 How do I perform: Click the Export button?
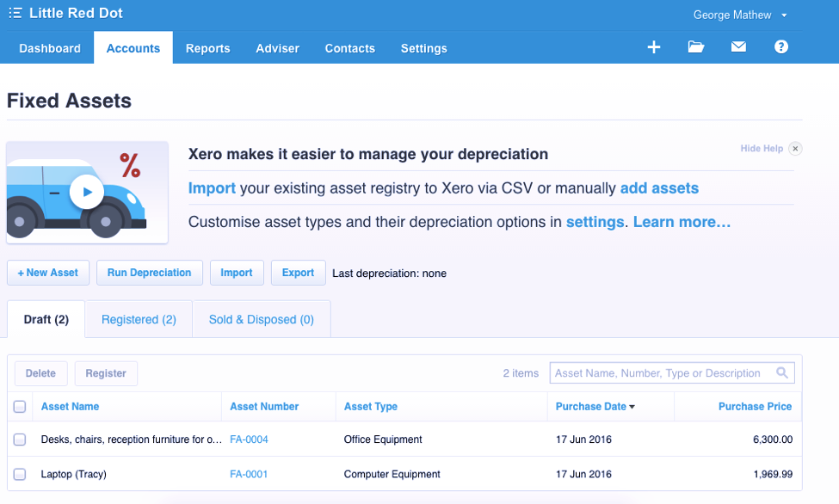(x=298, y=273)
